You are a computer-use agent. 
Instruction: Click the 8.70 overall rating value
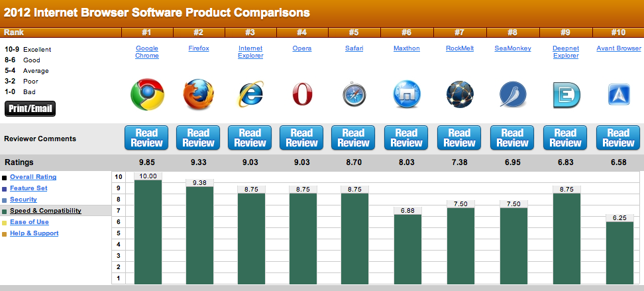[354, 162]
